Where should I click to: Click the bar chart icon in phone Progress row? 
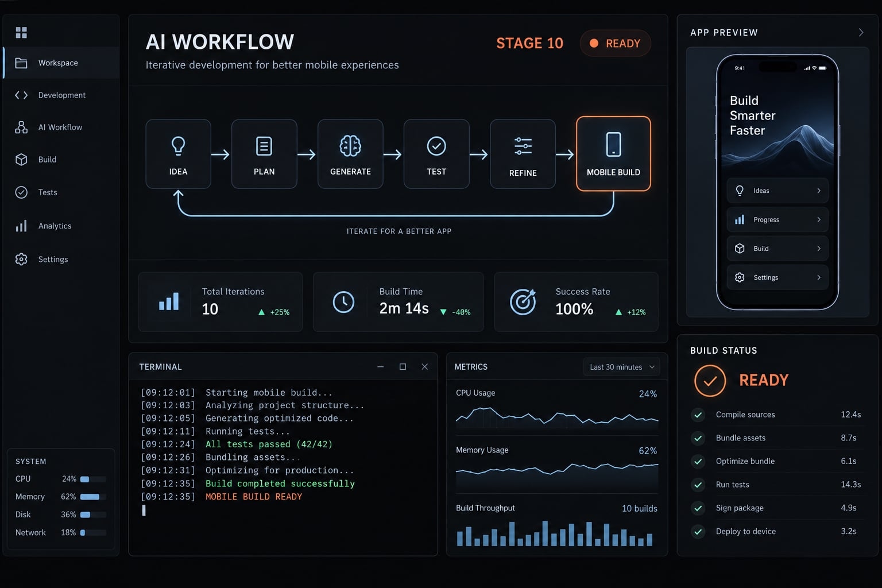click(x=740, y=219)
